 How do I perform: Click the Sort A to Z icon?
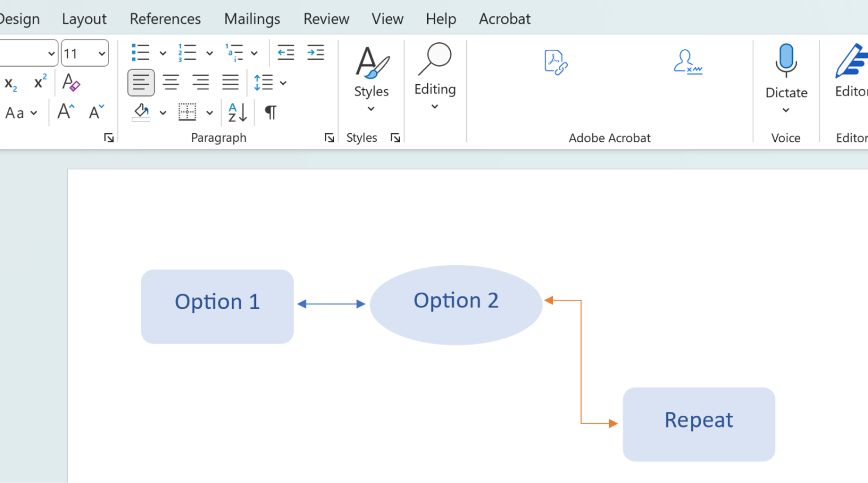click(237, 112)
